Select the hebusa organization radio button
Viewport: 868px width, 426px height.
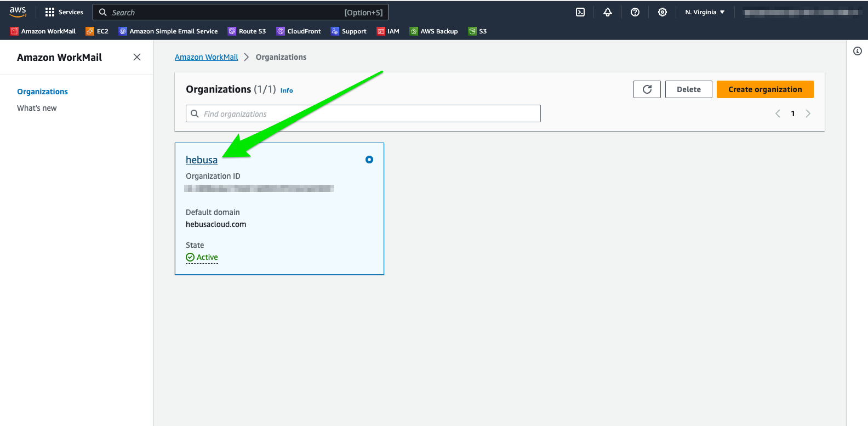pos(369,160)
